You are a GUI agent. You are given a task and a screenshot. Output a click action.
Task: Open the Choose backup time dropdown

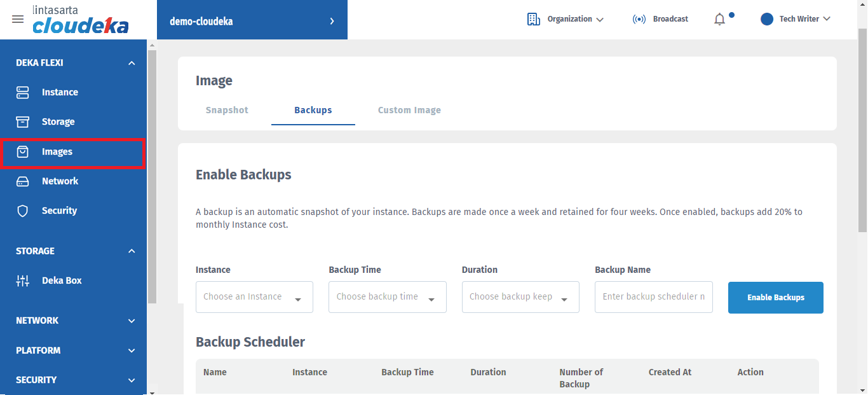coord(387,297)
